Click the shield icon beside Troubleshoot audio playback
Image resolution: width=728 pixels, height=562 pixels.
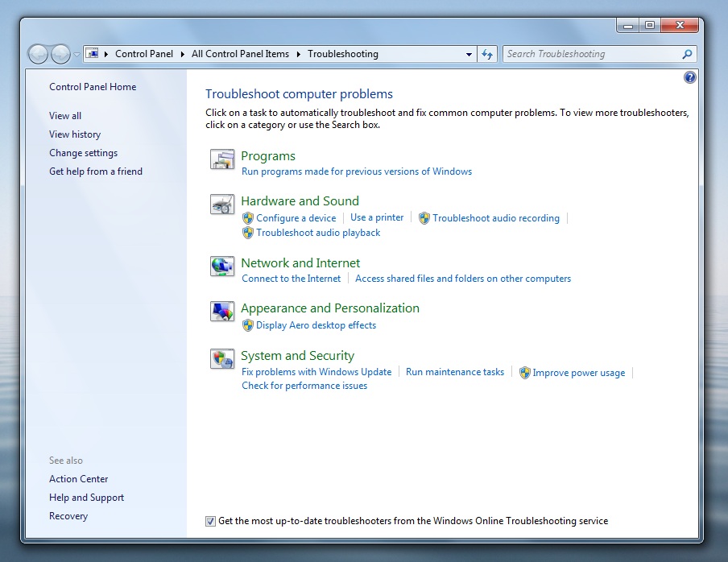(248, 233)
